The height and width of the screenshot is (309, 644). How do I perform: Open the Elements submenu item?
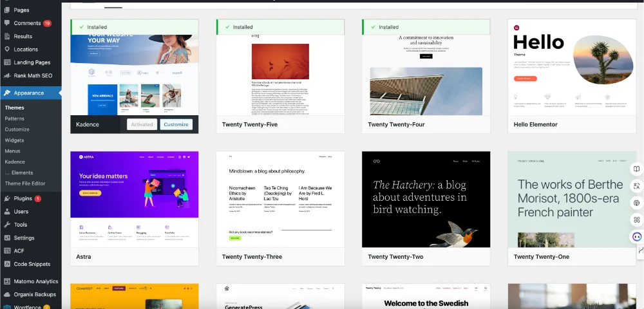click(x=22, y=173)
